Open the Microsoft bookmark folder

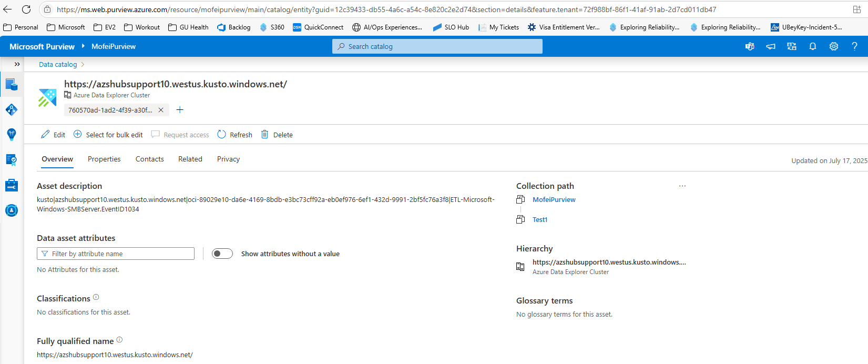(x=66, y=27)
